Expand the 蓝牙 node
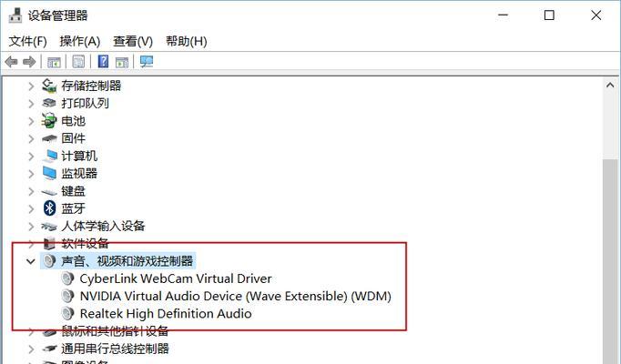The width and height of the screenshot is (621, 364). tap(31, 208)
